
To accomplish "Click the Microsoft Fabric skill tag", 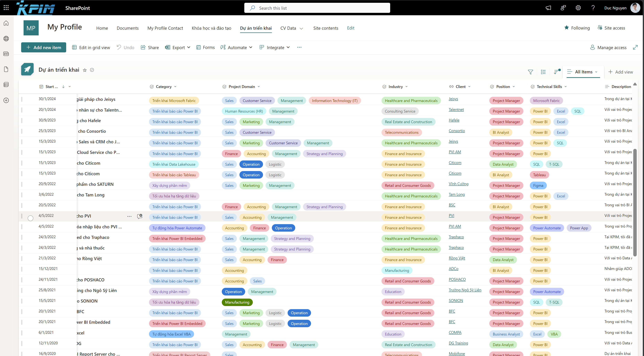I will pos(546,101).
